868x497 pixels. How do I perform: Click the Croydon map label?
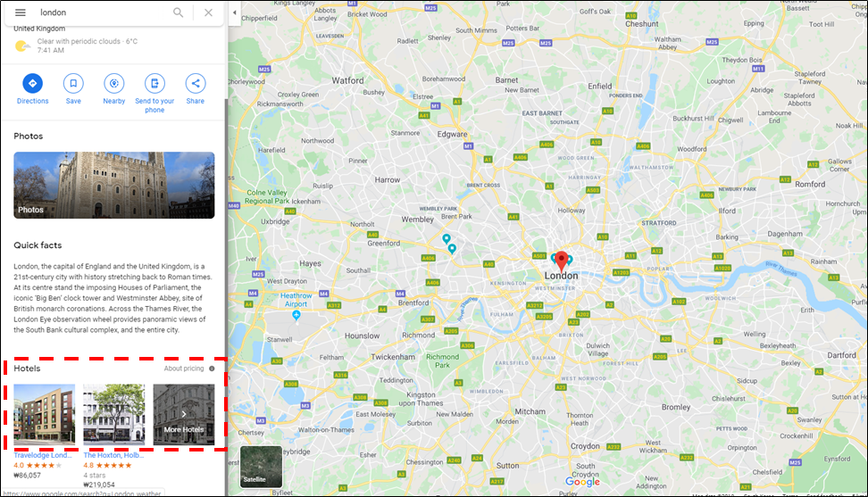point(585,446)
